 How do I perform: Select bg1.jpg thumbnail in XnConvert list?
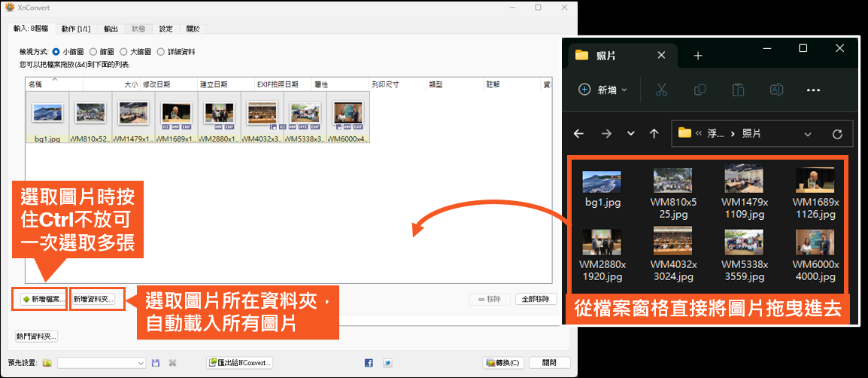point(47,117)
